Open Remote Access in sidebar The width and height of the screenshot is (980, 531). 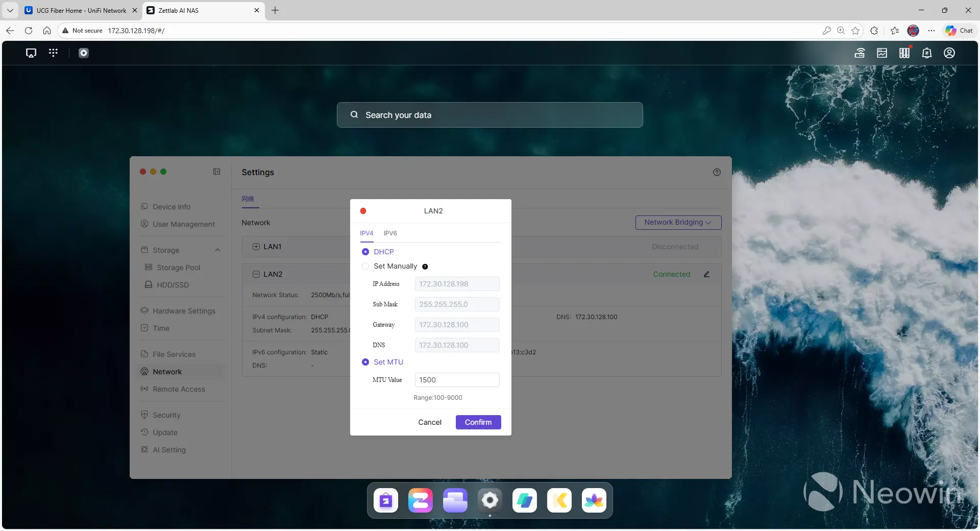click(179, 389)
